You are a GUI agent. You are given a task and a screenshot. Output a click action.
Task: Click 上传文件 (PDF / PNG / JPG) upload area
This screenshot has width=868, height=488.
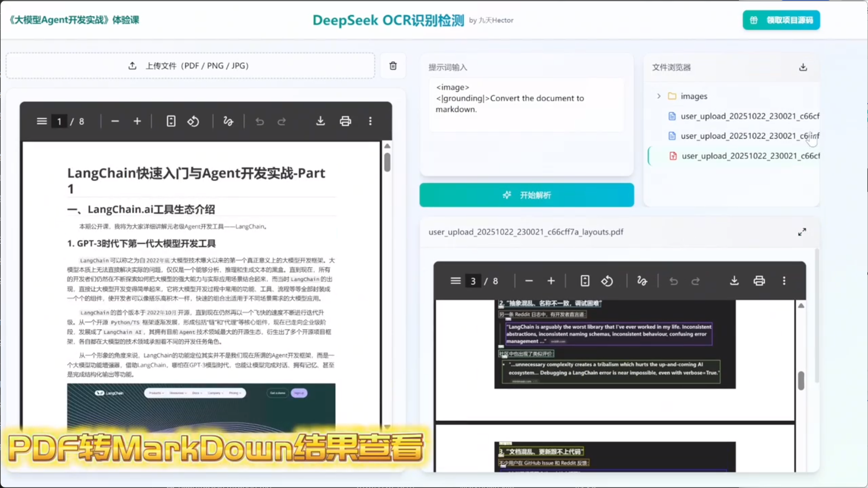point(191,66)
